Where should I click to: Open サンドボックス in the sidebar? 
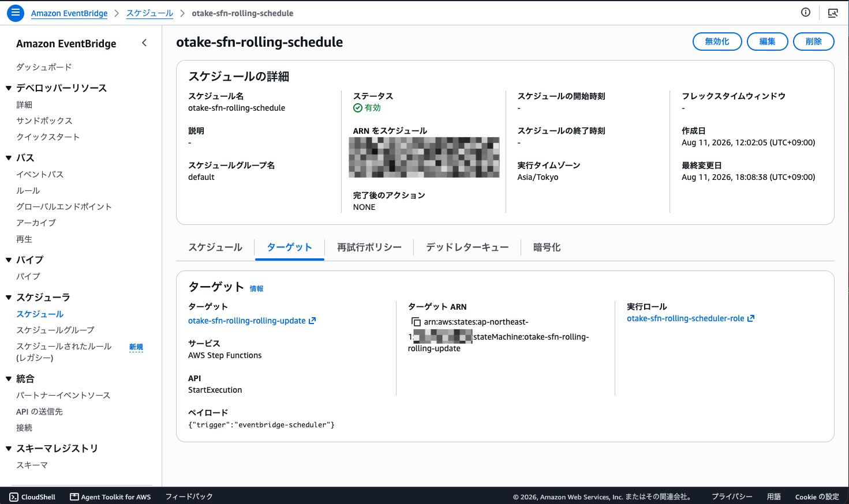(x=44, y=121)
